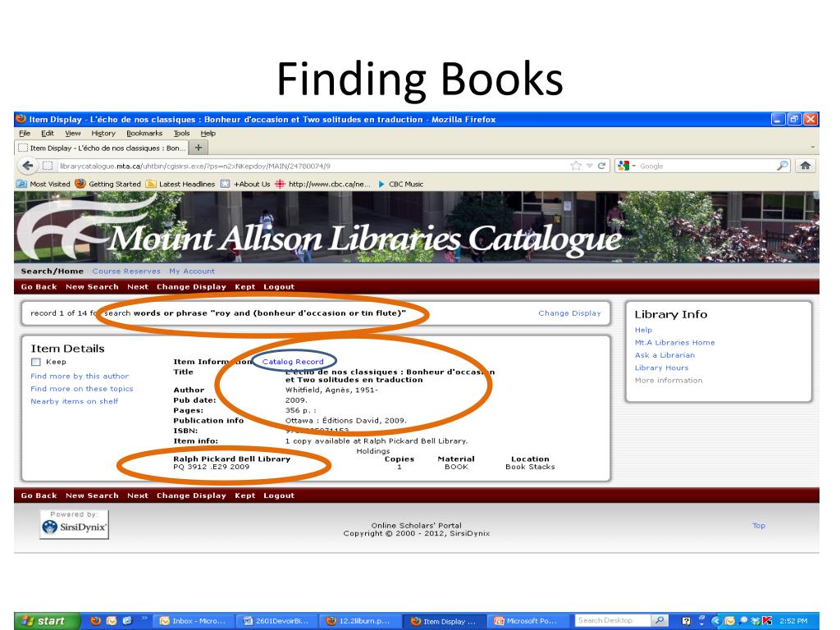Open the Tools menu
The image size is (840, 630).
click(181, 134)
